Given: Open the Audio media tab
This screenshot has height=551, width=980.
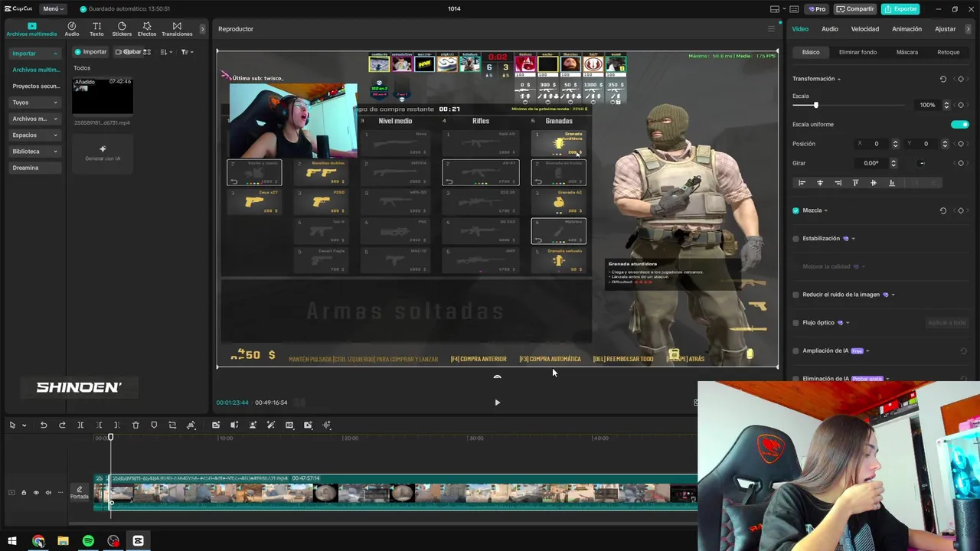Looking at the screenshot, I should pos(72,29).
